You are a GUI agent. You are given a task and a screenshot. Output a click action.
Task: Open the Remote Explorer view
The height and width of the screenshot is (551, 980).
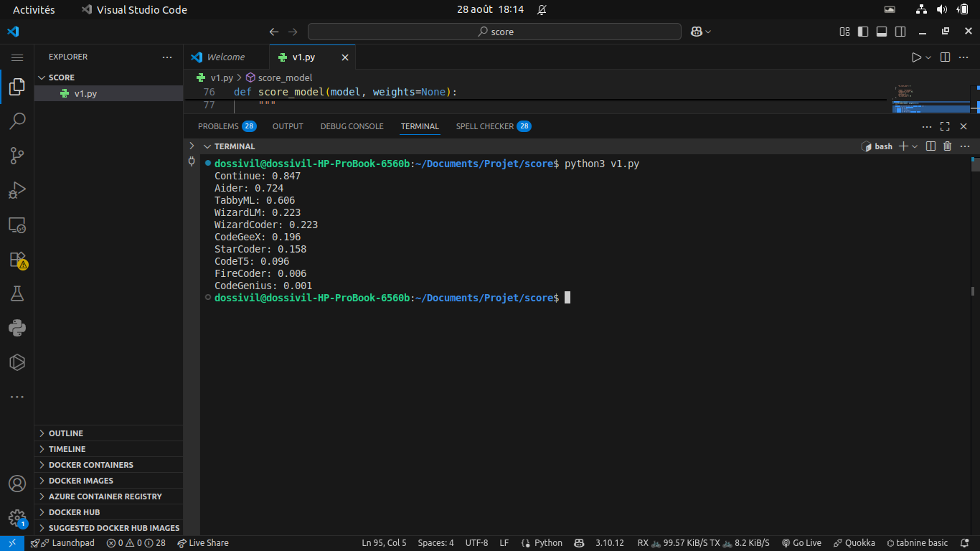[17, 225]
